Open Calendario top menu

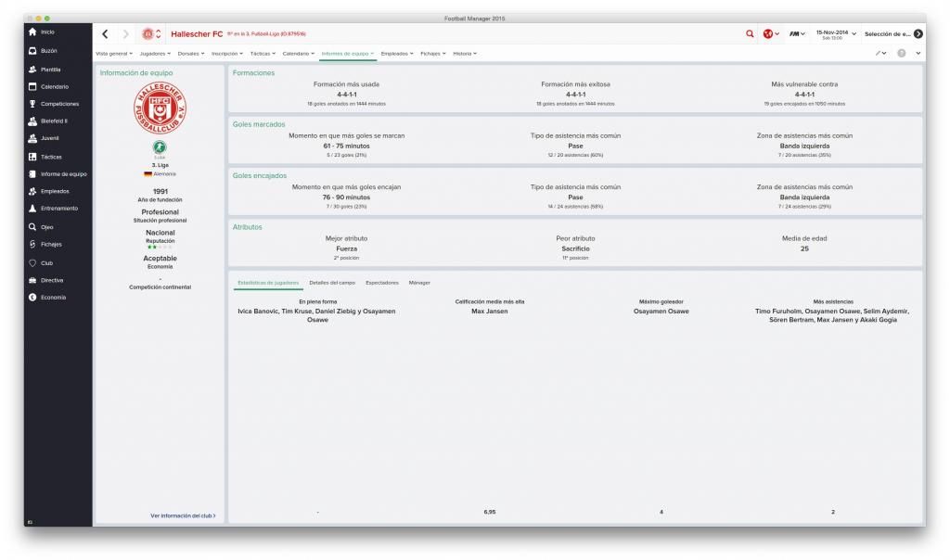(298, 53)
